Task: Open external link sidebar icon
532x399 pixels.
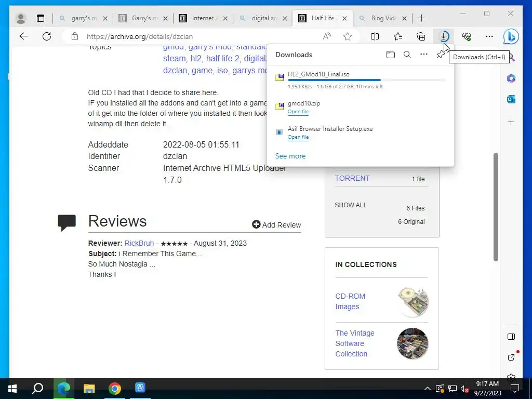Action: pos(511,357)
